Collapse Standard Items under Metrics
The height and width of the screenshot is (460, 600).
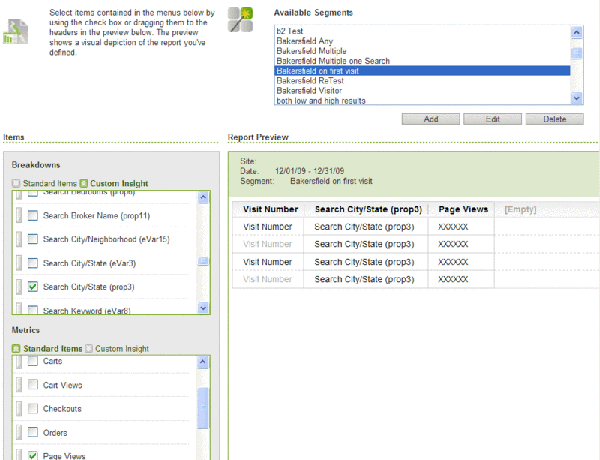pyautogui.click(x=16, y=349)
